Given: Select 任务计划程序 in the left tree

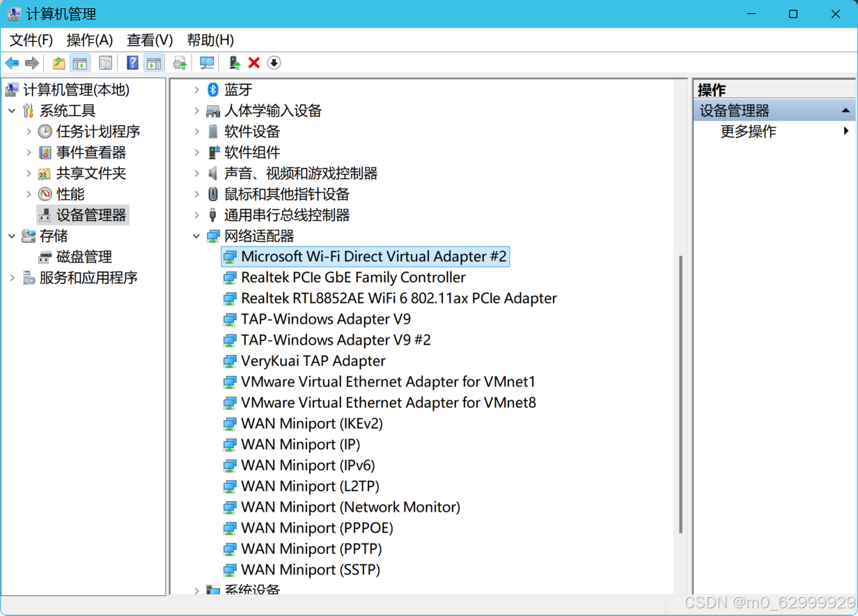Looking at the screenshot, I should point(98,132).
